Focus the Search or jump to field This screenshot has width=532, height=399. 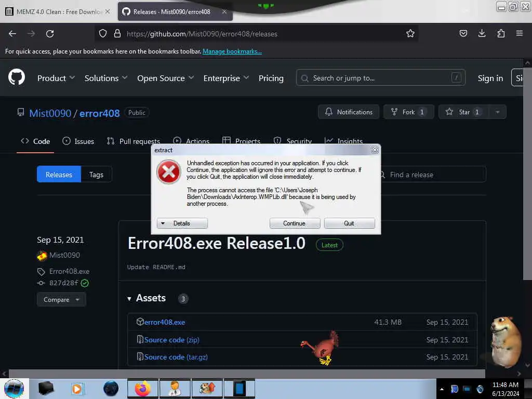point(380,78)
